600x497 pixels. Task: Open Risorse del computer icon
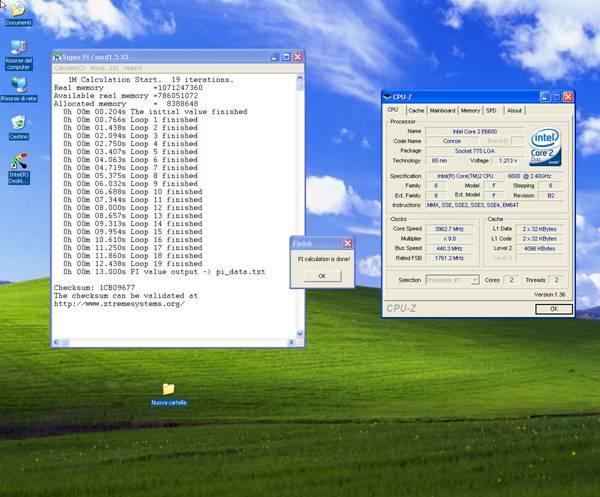(x=18, y=48)
